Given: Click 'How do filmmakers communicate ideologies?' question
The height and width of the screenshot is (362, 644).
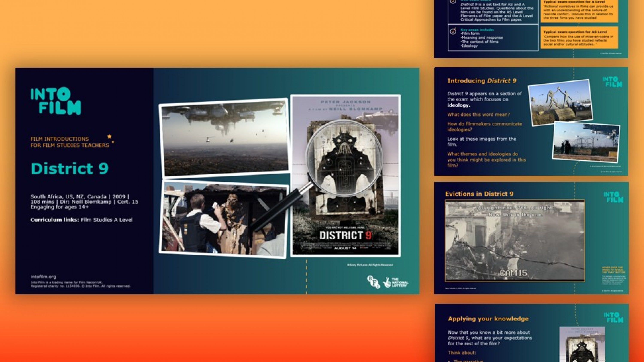Looking at the screenshot, I should coord(485,127).
